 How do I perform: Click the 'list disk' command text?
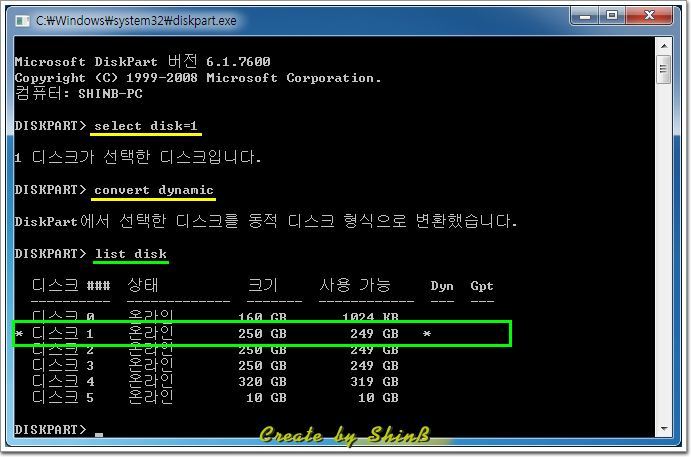coord(131,254)
